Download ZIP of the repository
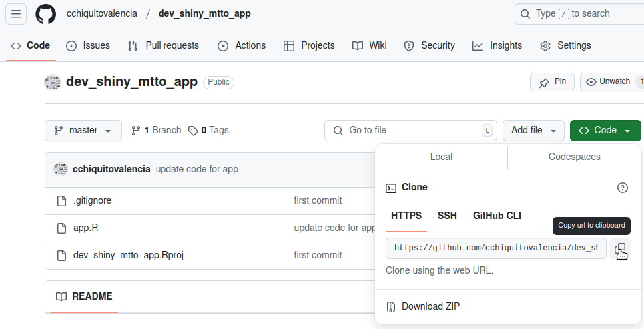This screenshot has height=329, width=644. pyautogui.click(x=423, y=306)
